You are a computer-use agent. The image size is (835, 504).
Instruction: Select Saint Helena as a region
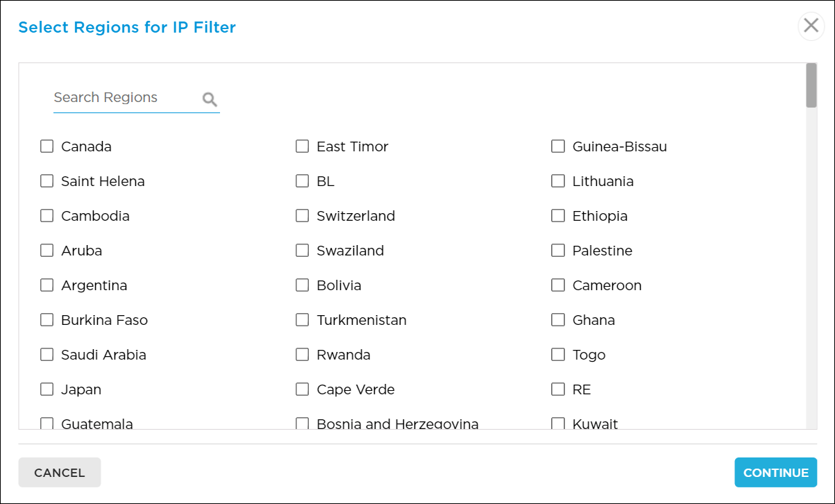click(x=47, y=180)
